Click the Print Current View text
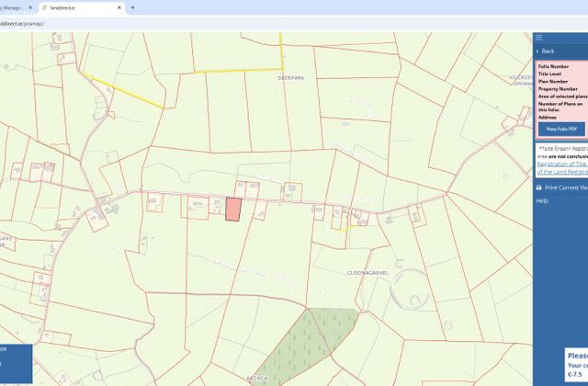 coord(566,187)
